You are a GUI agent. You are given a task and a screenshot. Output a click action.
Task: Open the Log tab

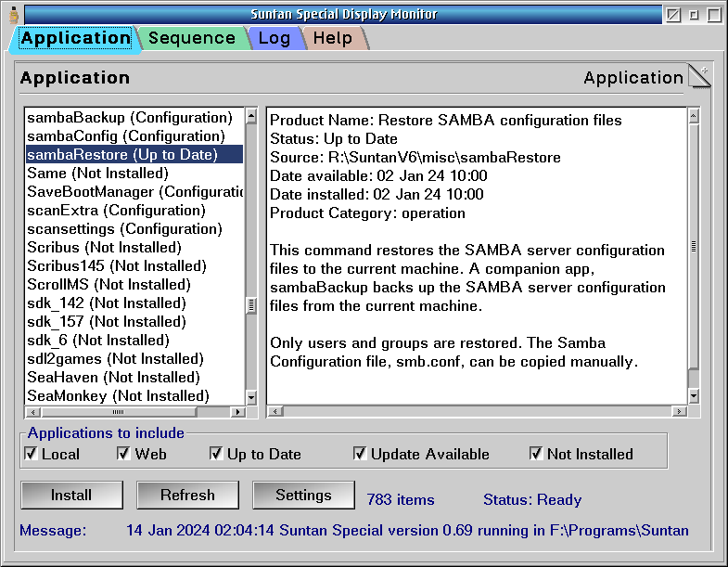tap(275, 38)
